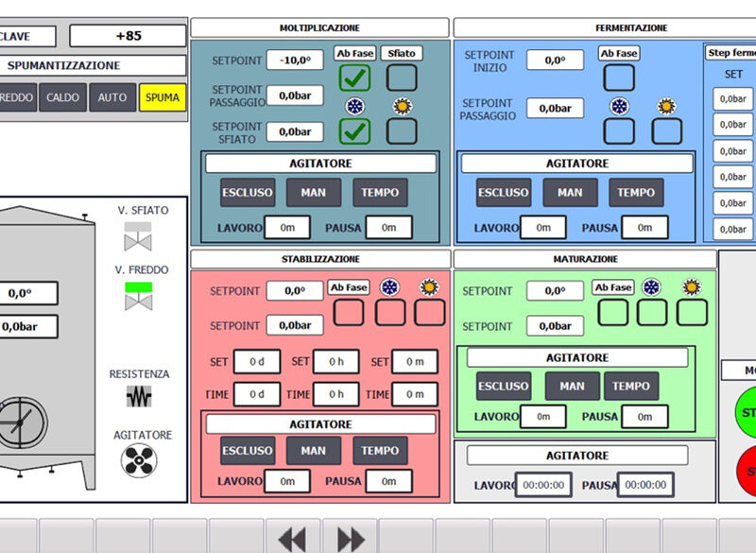Click LAVORO 00:00:00 field in bottom agitatore
The width and height of the screenshot is (756, 553).
pos(543,485)
